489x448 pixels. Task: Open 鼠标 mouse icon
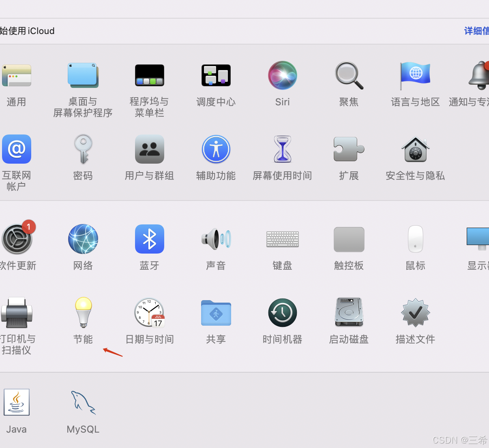click(416, 239)
